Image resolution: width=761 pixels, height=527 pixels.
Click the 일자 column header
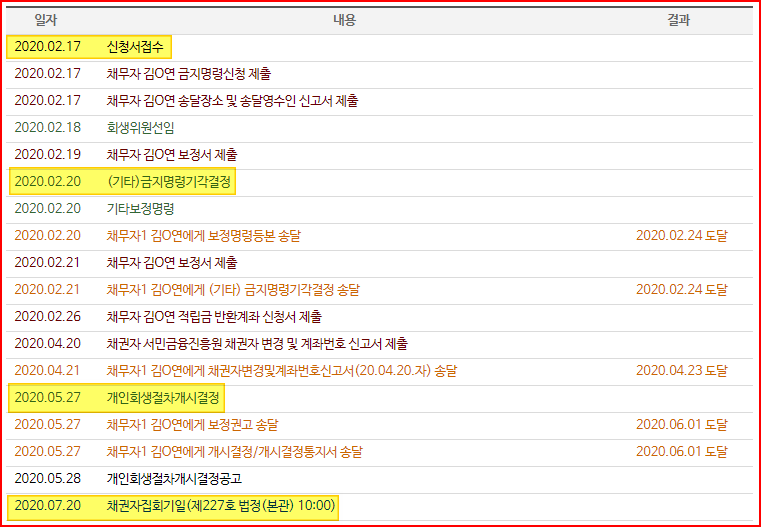click(46, 20)
